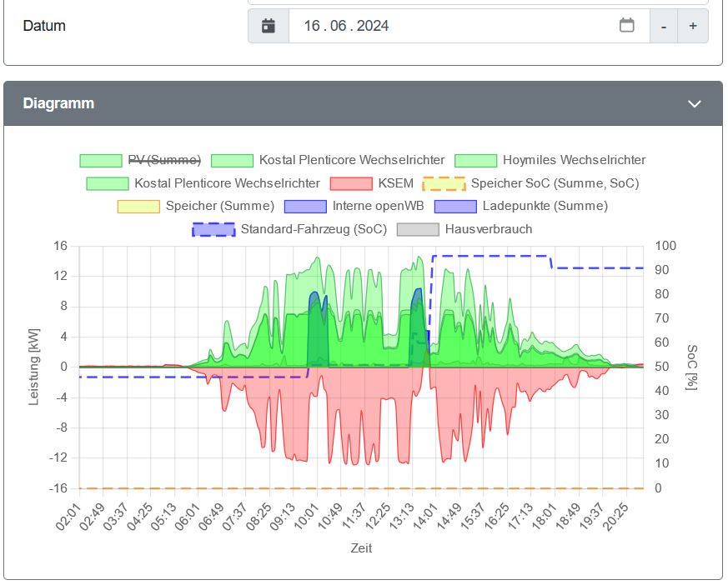Click the -16 value on power axis
This screenshot has height=585, width=728.
click(x=58, y=488)
